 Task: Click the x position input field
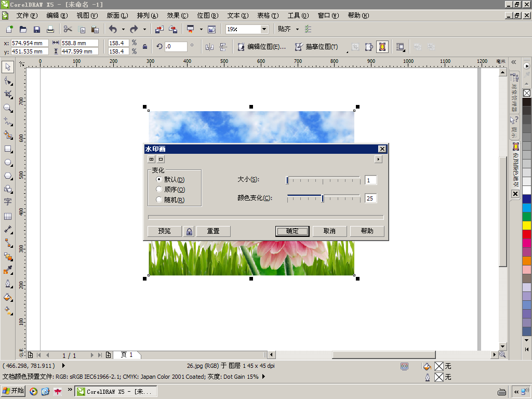(x=30, y=43)
